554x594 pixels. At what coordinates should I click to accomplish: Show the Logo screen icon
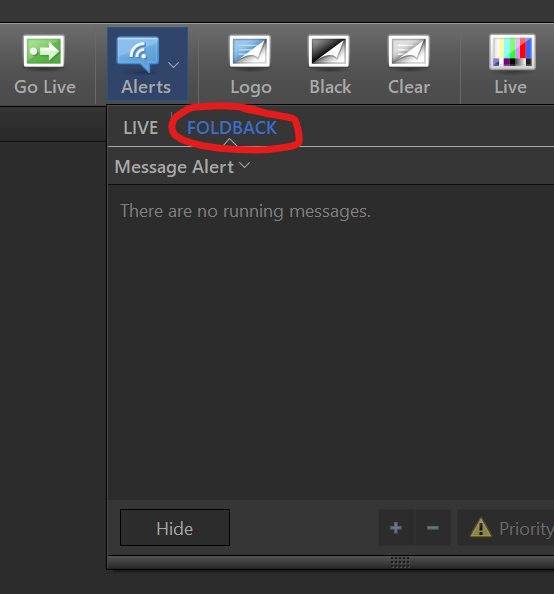[x=250, y=51]
